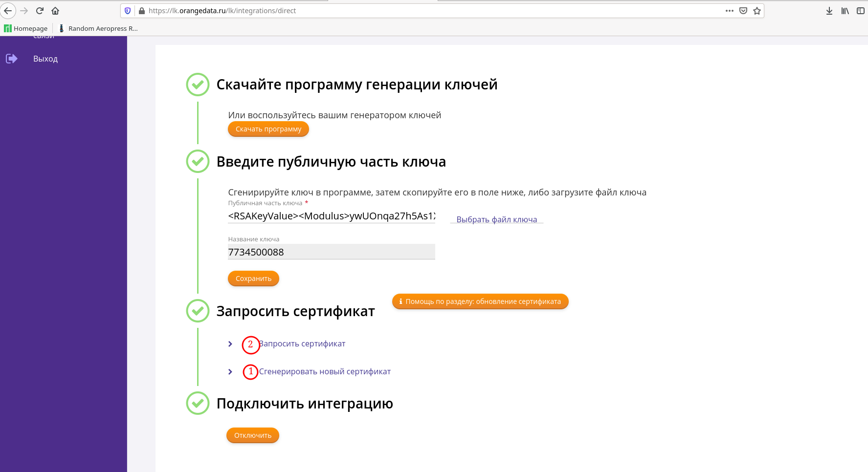Click checkmark beside the Запросить сертификат heading
Screen dimensions: 868x472
(x=198, y=311)
